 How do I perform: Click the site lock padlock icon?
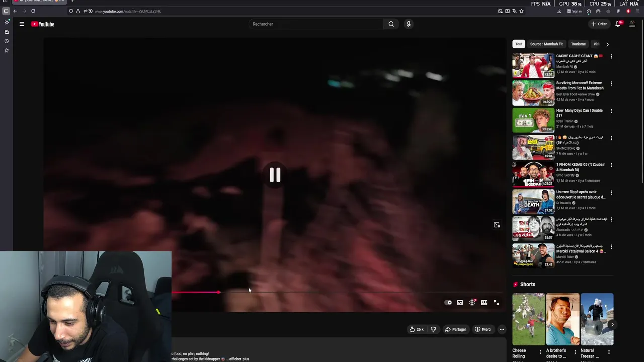pos(78,11)
